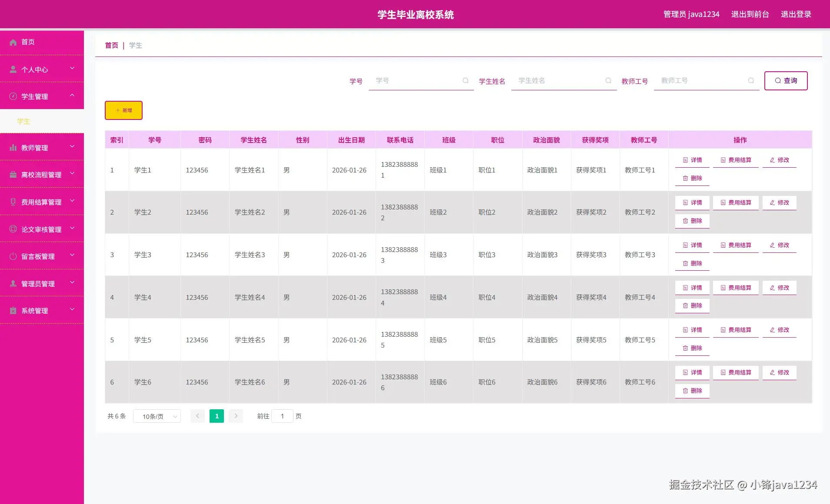The width and height of the screenshot is (830, 504).
Task: Click the 费用结算管理 icon in sidebar
Action: tap(13, 202)
